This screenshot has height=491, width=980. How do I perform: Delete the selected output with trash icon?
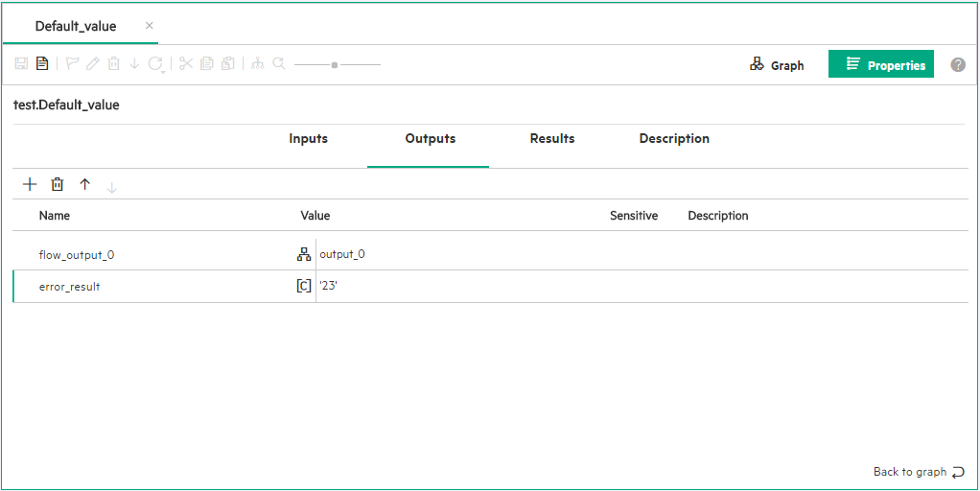58,184
